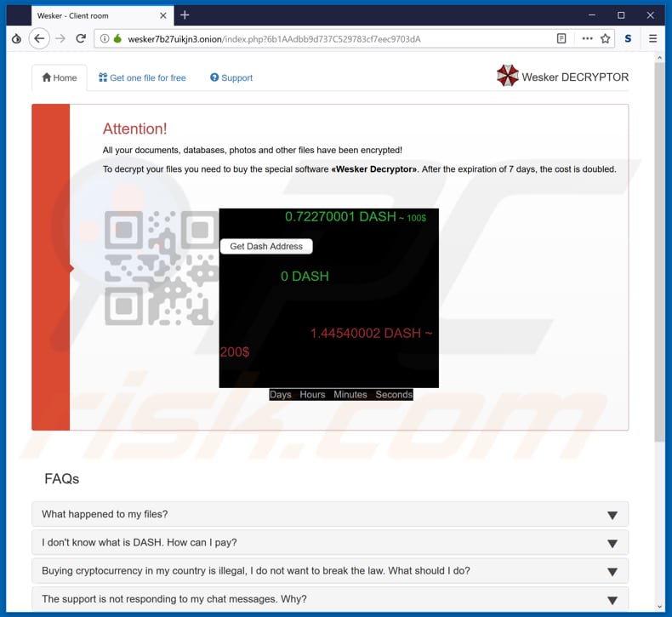Click the browser Back arrow button
672x617 pixels.
pyautogui.click(x=39, y=38)
